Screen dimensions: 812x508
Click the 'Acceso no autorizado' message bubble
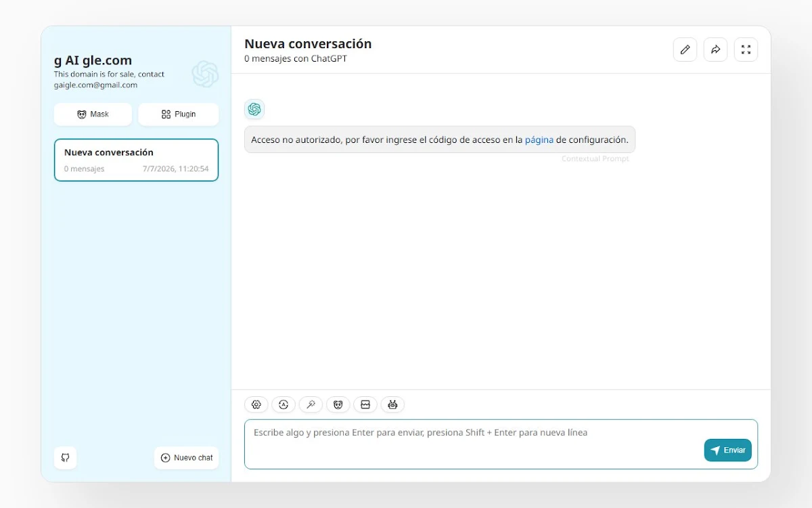pyautogui.click(x=440, y=140)
